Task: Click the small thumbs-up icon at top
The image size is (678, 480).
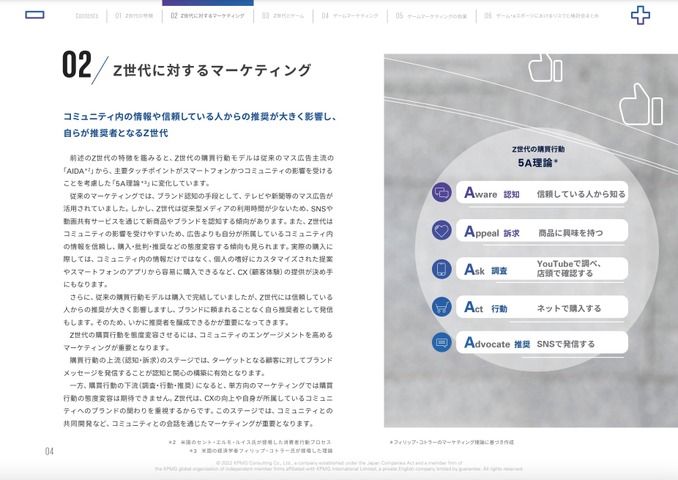Action: [x=545, y=67]
